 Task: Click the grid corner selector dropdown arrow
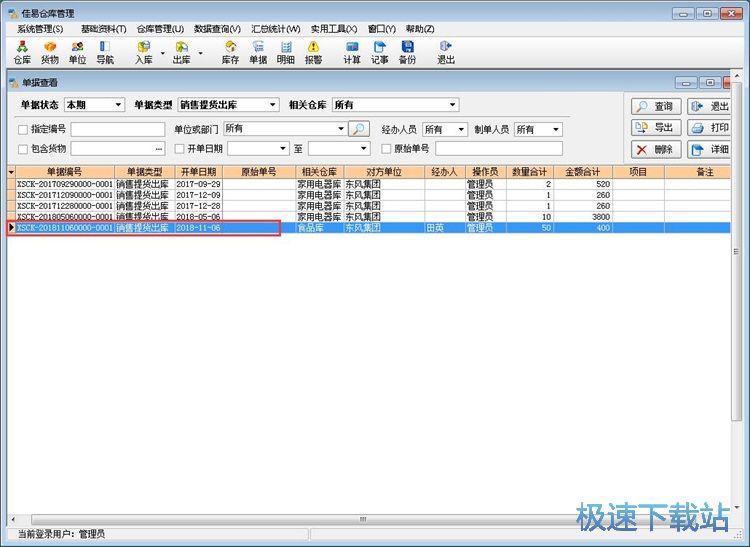(11, 172)
